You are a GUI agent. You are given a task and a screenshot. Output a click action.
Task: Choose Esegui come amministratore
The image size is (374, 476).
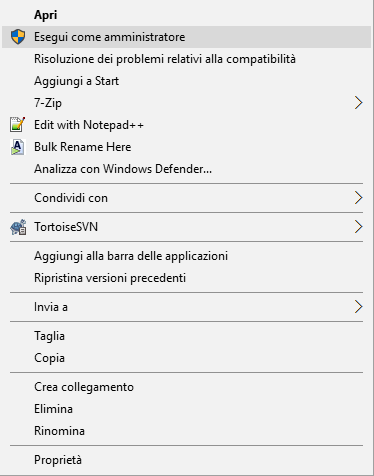click(187, 37)
